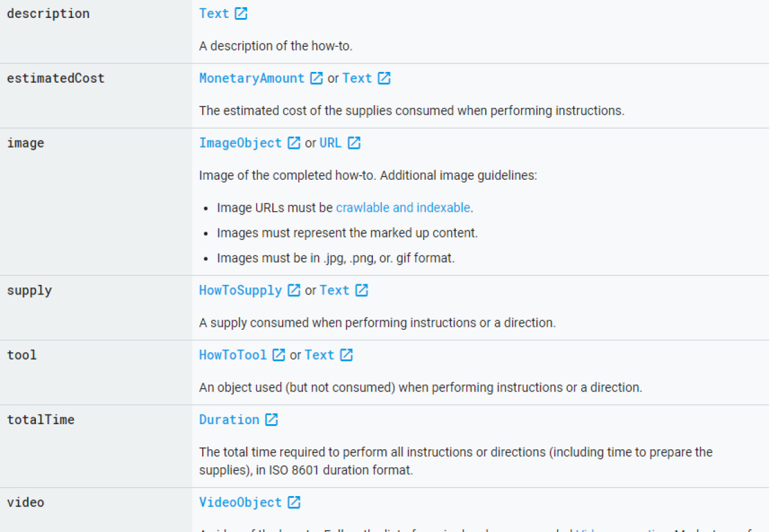Open the URL type link
Screen dimensions: 770x532
330,143
